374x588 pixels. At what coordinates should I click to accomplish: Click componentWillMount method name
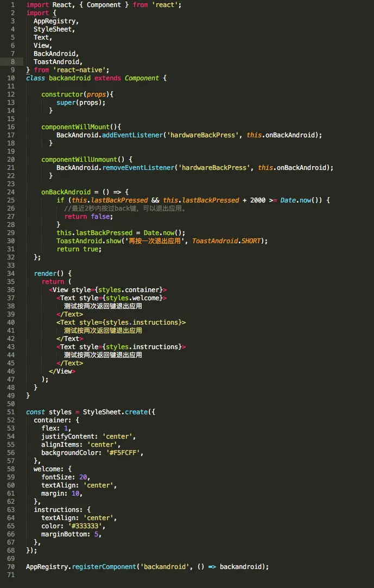75,127
